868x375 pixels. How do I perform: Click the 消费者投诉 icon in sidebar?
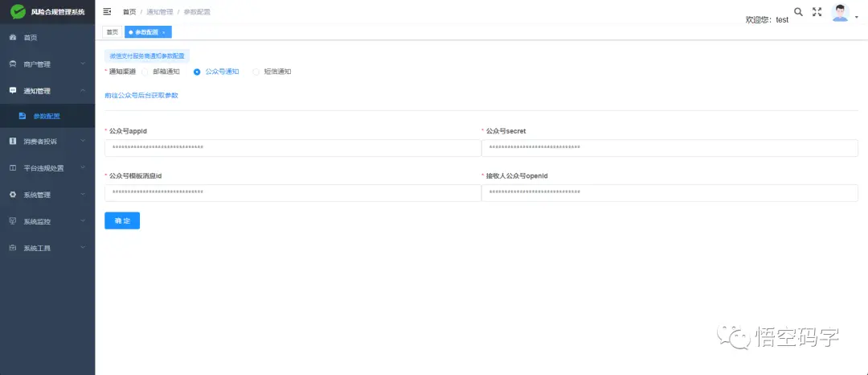13,142
